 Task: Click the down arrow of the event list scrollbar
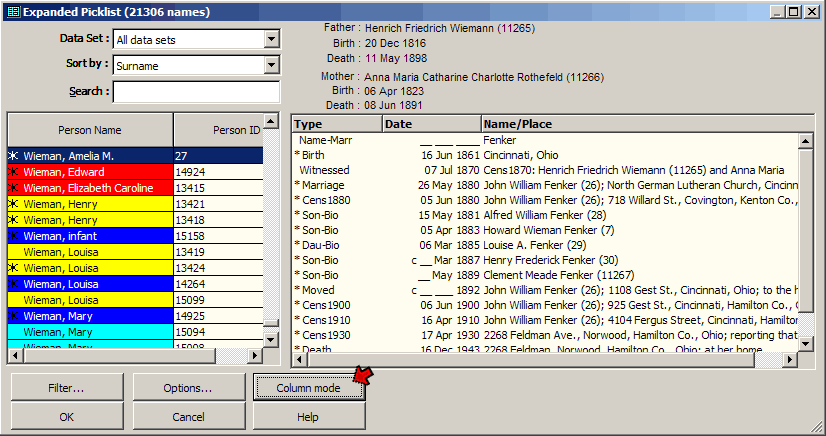coord(806,344)
